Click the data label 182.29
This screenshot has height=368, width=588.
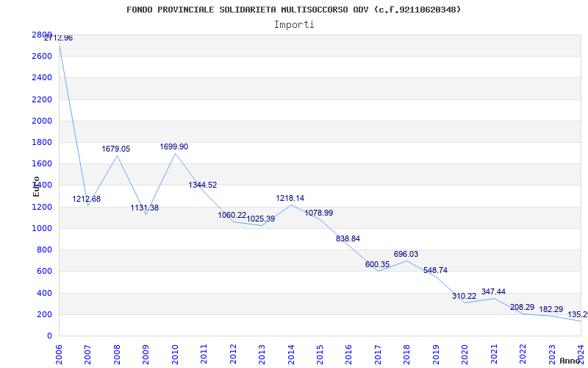point(551,310)
